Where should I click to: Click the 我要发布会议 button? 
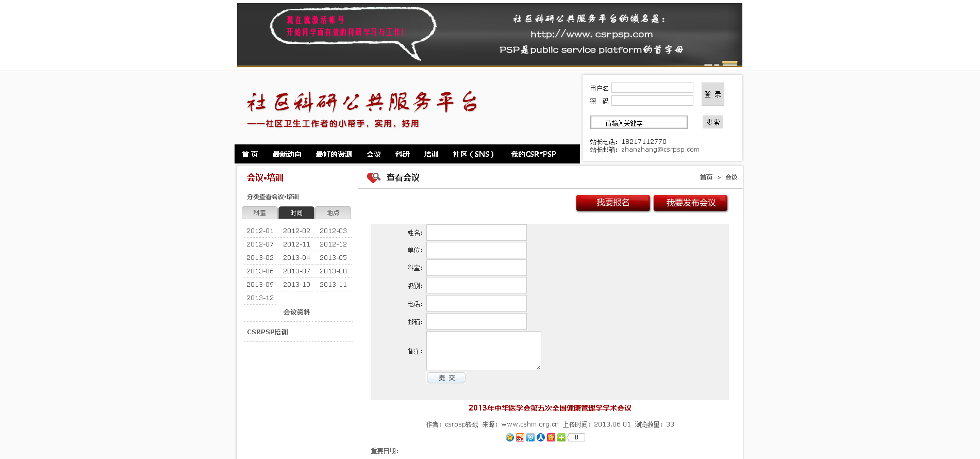[x=690, y=203]
